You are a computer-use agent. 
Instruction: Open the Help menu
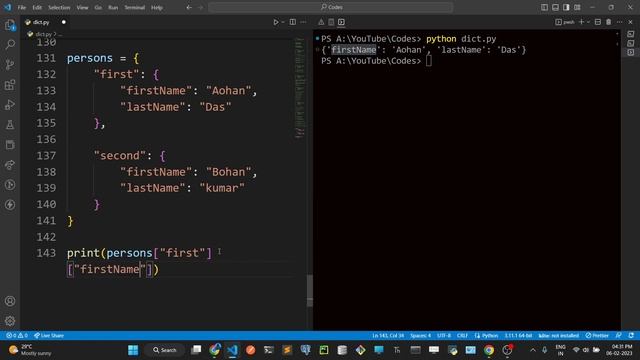(x=157, y=7)
